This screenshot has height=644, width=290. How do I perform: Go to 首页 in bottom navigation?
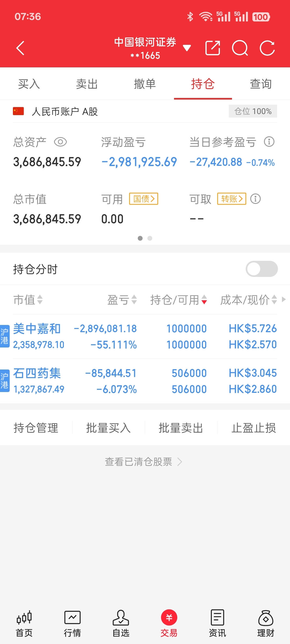24,623
